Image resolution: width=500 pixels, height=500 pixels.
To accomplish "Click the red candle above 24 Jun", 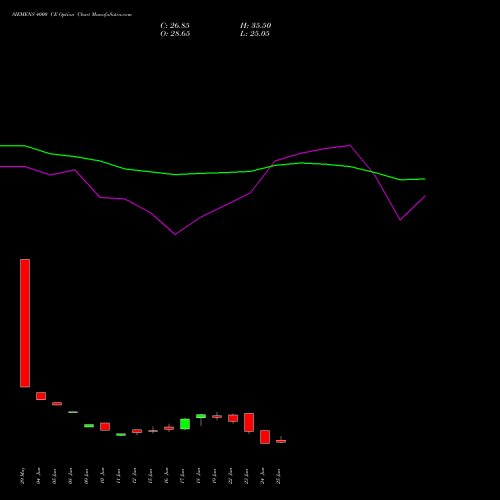I will pyautogui.click(x=265, y=437).
